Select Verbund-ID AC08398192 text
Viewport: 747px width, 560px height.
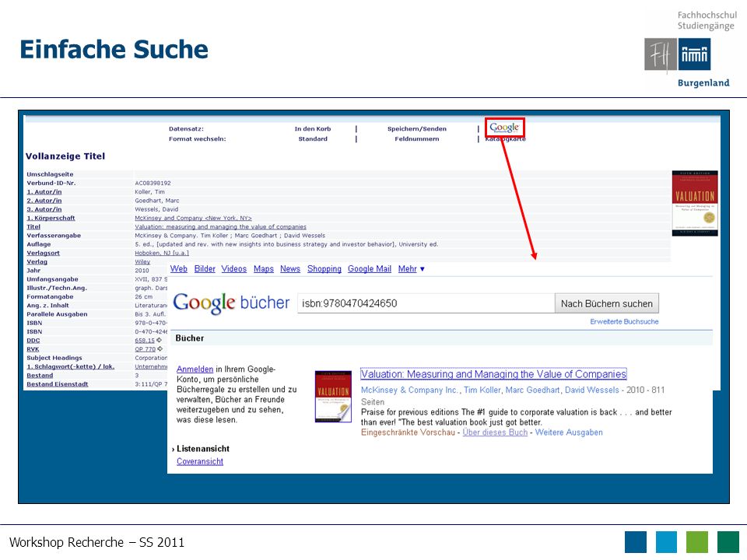pyautogui.click(x=153, y=184)
